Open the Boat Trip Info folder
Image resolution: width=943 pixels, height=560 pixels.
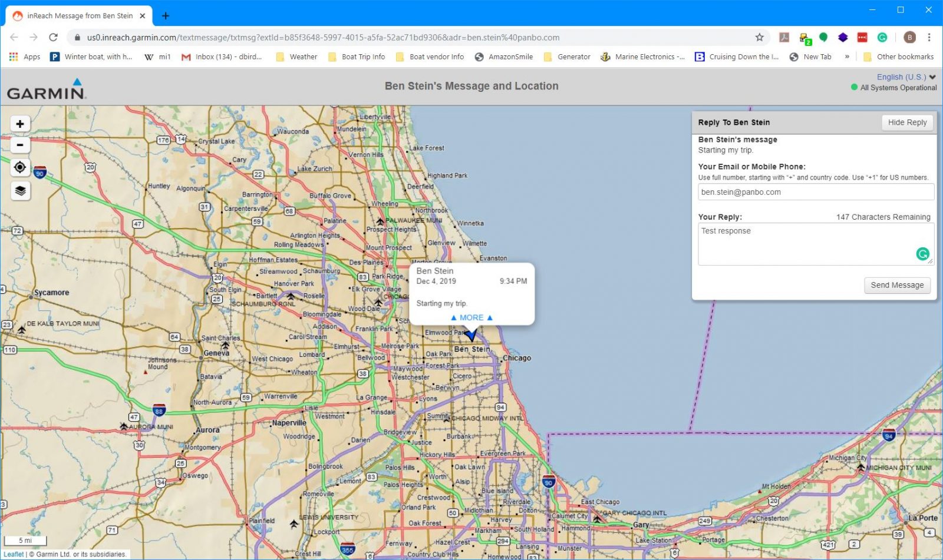[357, 57]
